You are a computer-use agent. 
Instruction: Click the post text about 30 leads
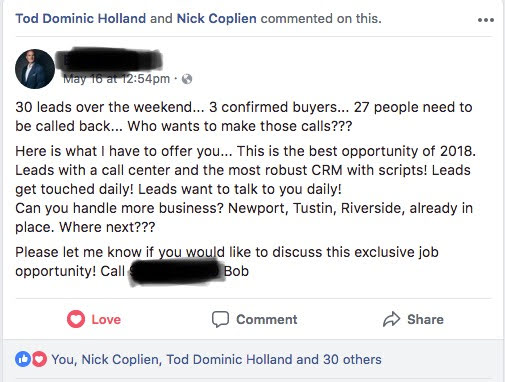244,117
